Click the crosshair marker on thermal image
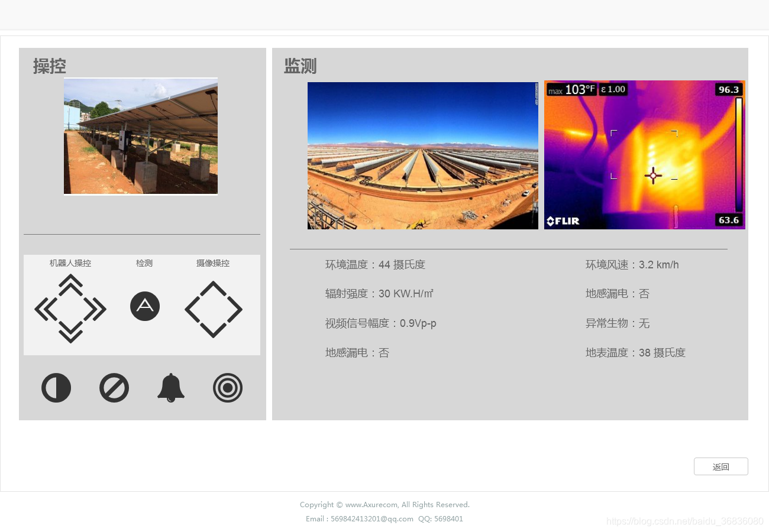This screenshot has height=532, width=769. tap(653, 175)
